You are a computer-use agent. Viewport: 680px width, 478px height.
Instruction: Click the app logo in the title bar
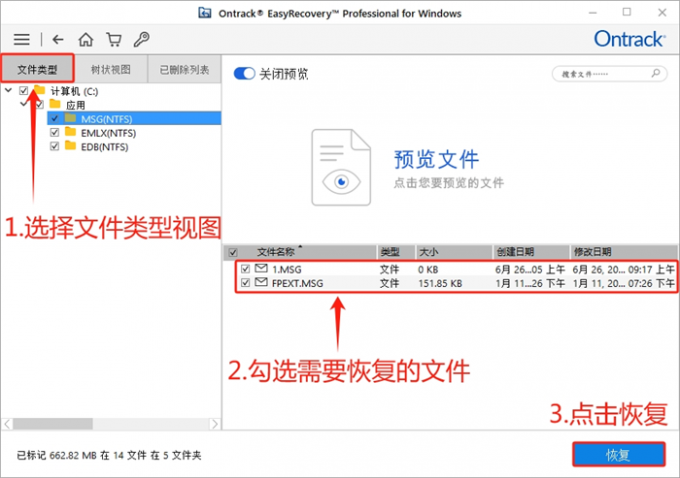point(205,13)
